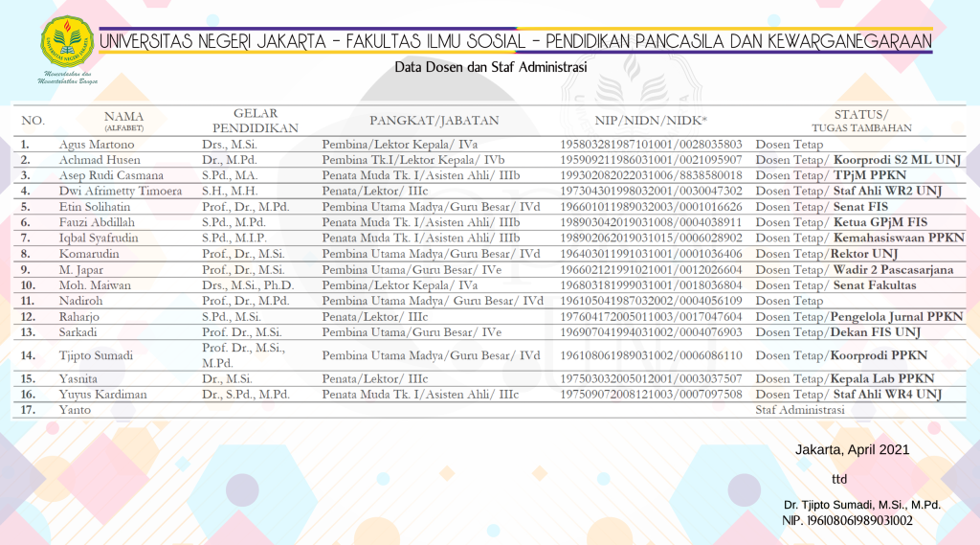The image size is (980, 545).
Task: Select the name Nadiroh
Action: [x=80, y=301]
